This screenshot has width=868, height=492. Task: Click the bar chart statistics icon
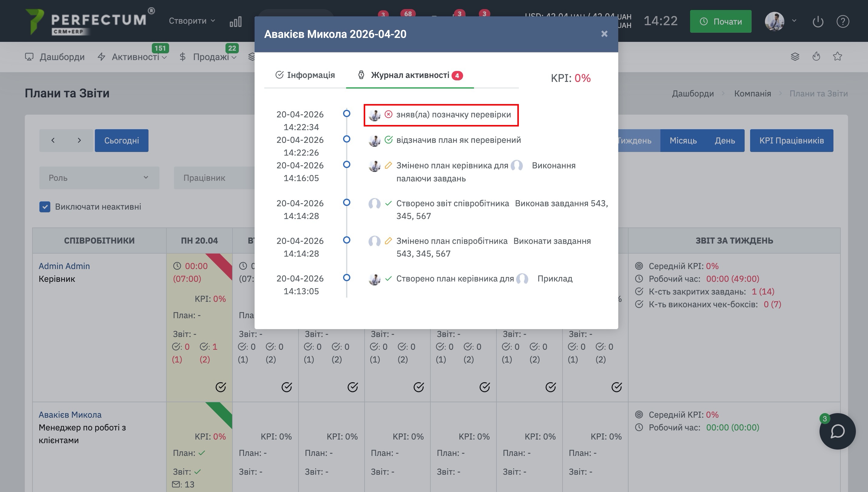point(235,22)
